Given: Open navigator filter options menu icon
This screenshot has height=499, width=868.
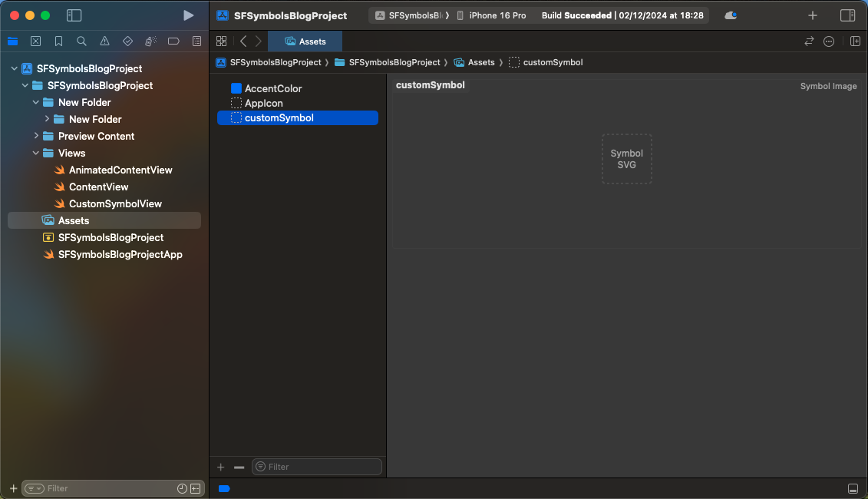Looking at the screenshot, I should pyautogui.click(x=35, y=488).
